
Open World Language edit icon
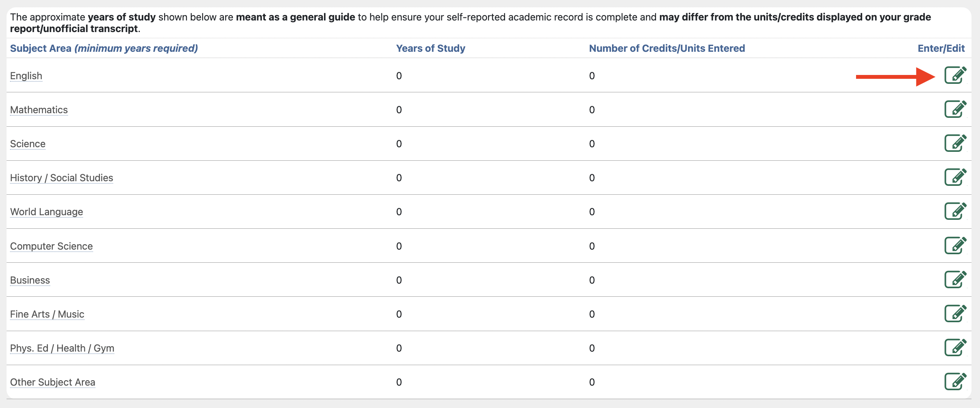click(955, 211)
